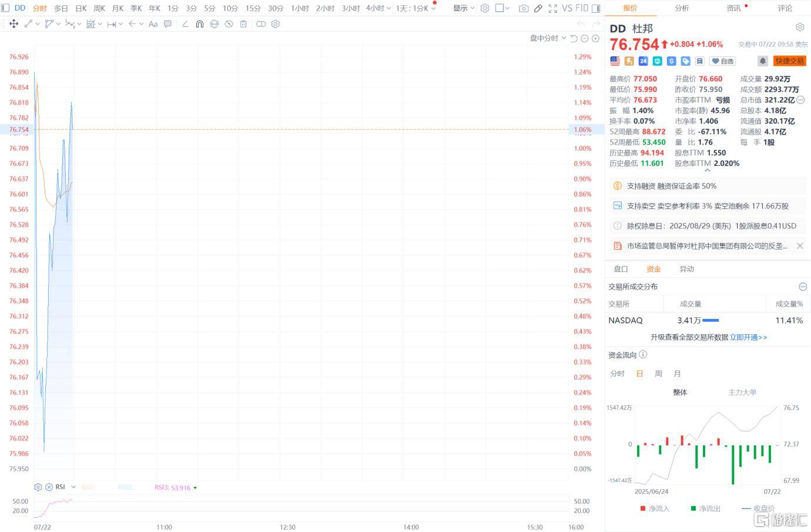This screenshot has height=532, width=811.
Task: Open the VS stock comparison tool
Action: 568,9
